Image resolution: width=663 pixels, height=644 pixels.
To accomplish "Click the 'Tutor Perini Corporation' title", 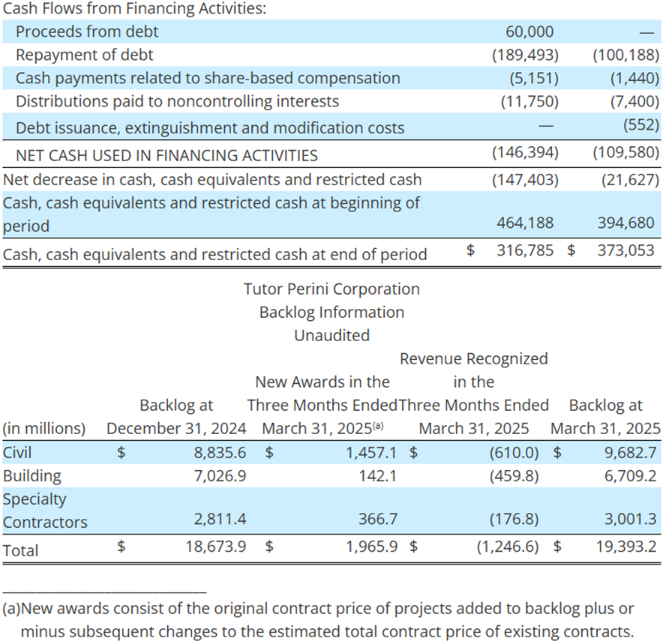I will 331,289.
